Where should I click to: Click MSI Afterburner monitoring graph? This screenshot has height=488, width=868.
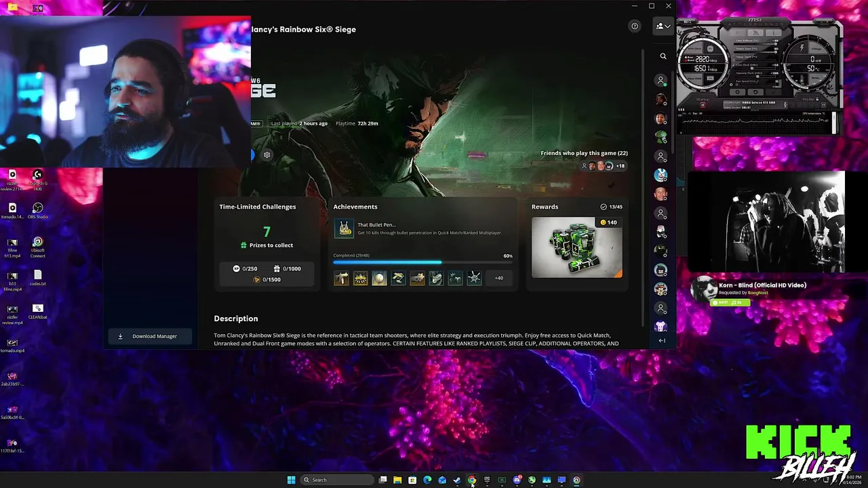point(757,123)
